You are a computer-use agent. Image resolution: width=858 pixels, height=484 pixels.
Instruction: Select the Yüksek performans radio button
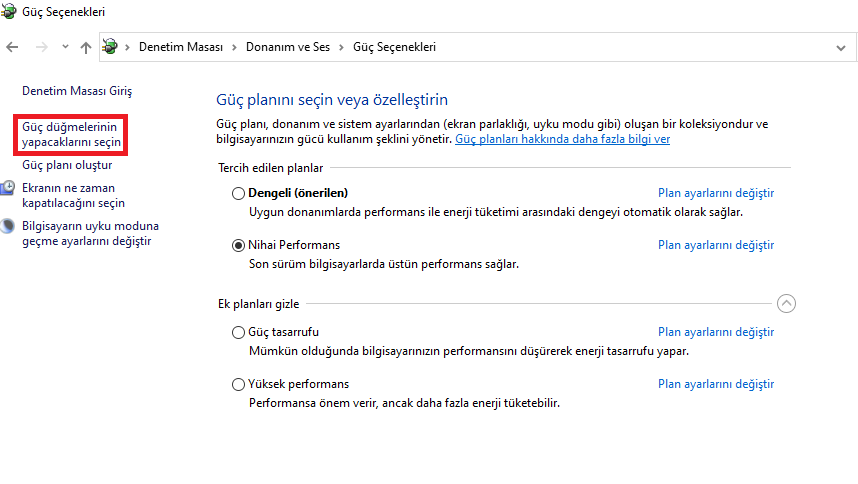coord(238,384)
